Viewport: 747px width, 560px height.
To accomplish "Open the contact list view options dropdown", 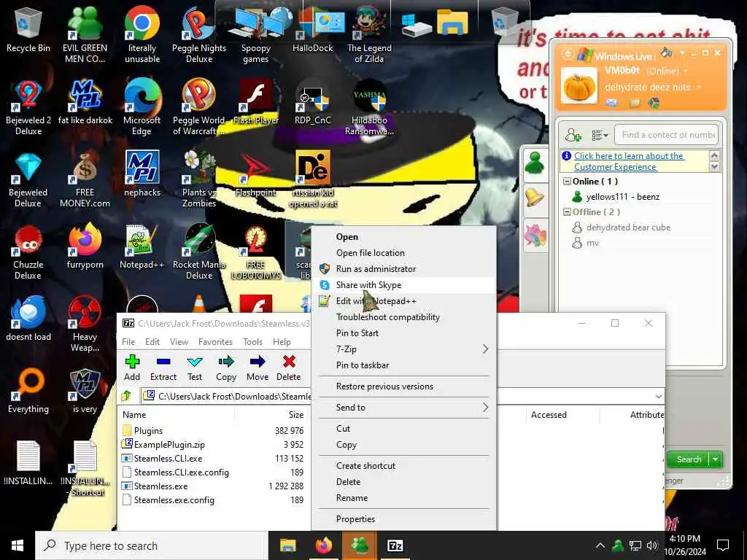I will [600, 136].
